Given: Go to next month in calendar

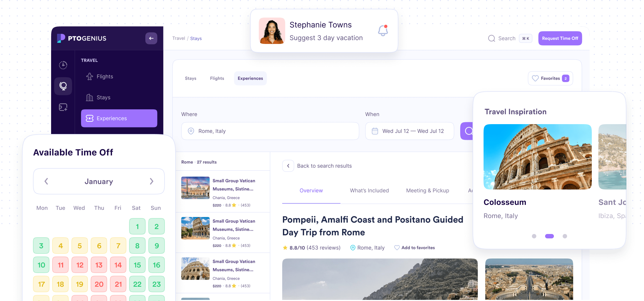Looking at the screenshot, I should [151, 181].
